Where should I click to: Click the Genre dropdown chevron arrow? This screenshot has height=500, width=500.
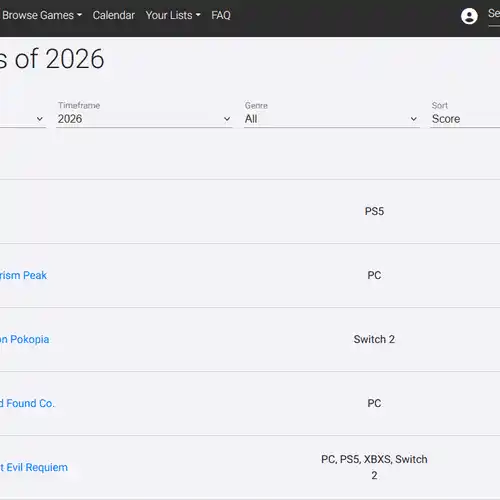pos(414,119)
